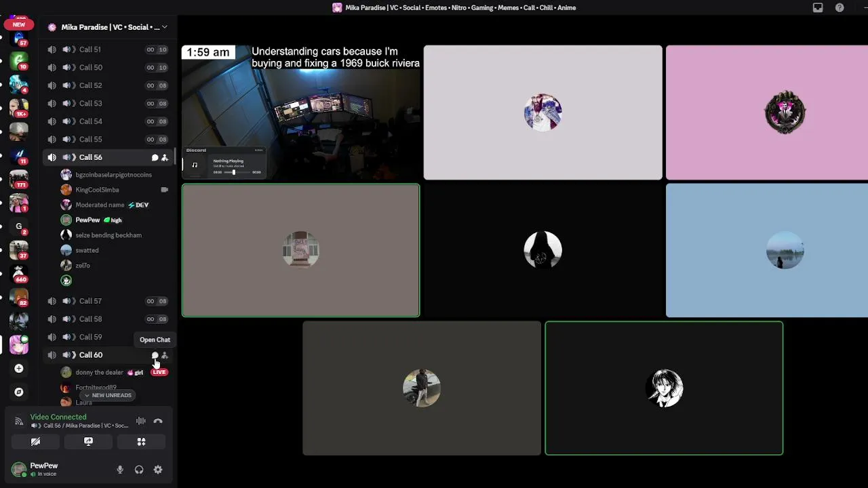Screen dimensions: 868x488
Task: Click the NEW pill atop the server list
Action: (19, 24)
